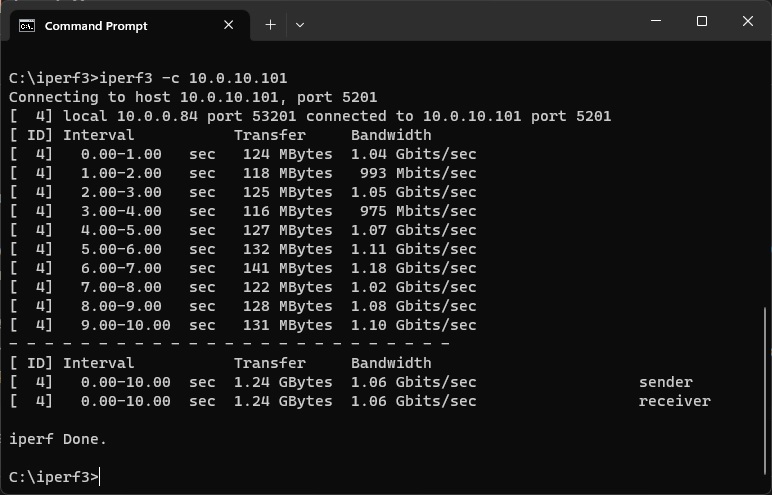Close the Command Prompt tab
Image resolution: width=772 pixels, height=495 pixels.
coord(228,25)
